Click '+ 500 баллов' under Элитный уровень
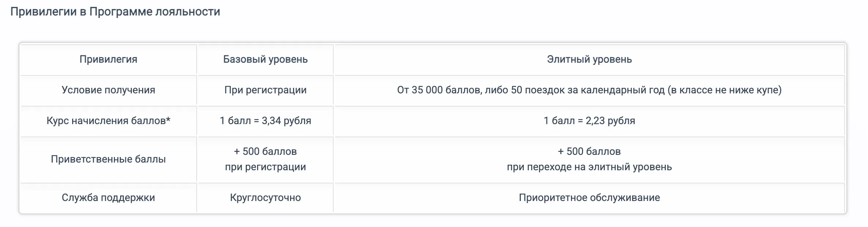Image resolution: width=868 pixels, height=227 pixels. click(x=589, y=152)
